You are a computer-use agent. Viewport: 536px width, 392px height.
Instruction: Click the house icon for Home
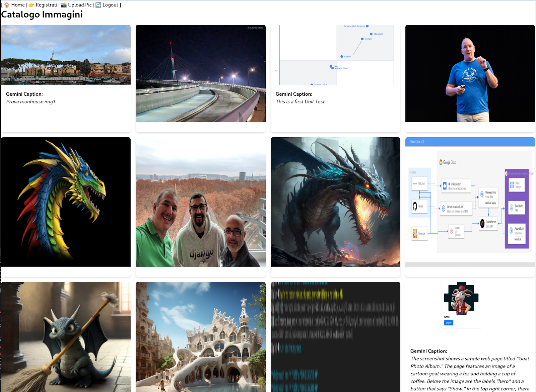7,5
